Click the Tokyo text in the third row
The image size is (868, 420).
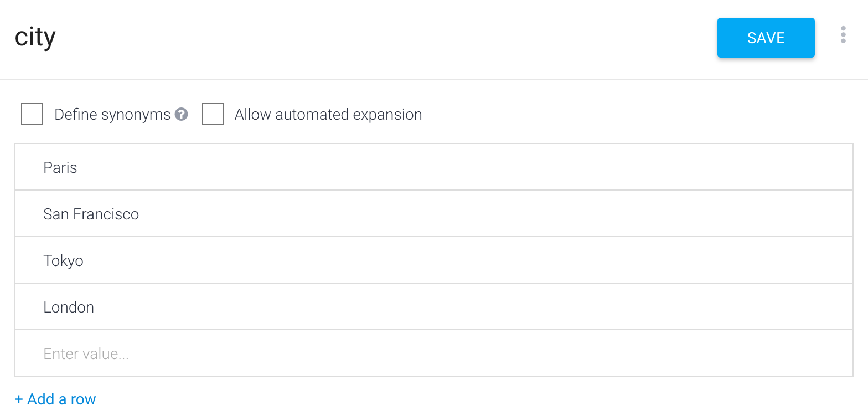(x=63, y=261)
